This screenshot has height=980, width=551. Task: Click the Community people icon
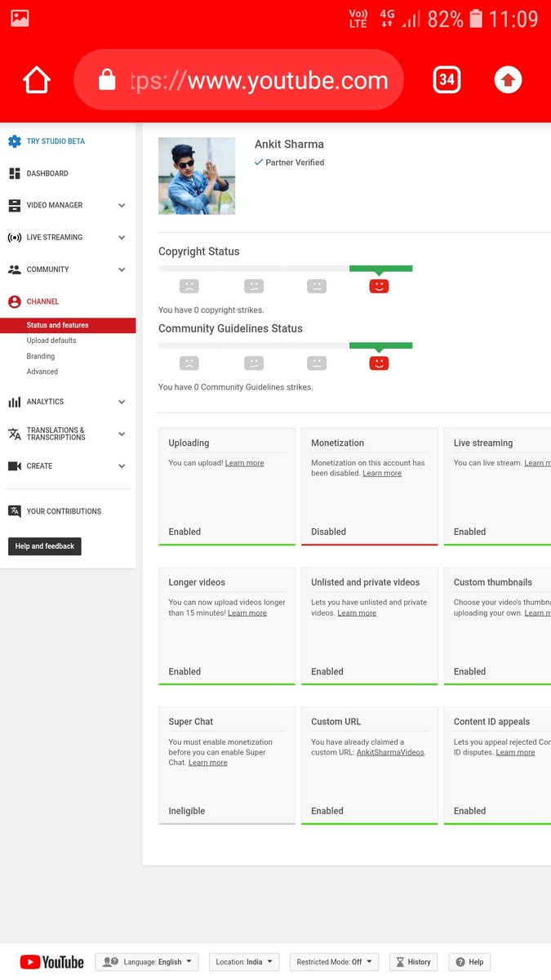pyautogui.click(x=15, y=269)
